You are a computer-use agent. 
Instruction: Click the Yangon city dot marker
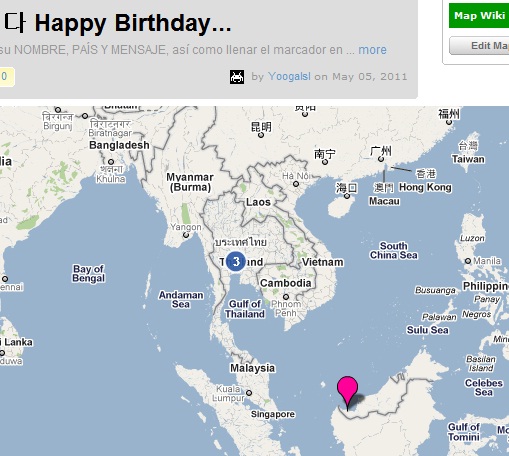186,235
